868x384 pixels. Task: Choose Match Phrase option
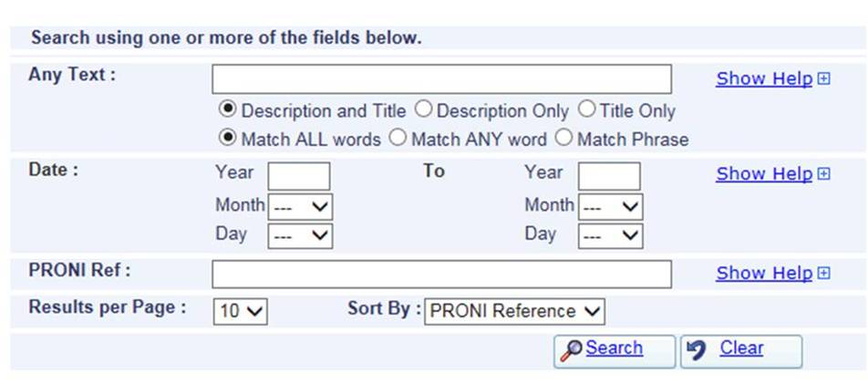click(x=563, y=138)
